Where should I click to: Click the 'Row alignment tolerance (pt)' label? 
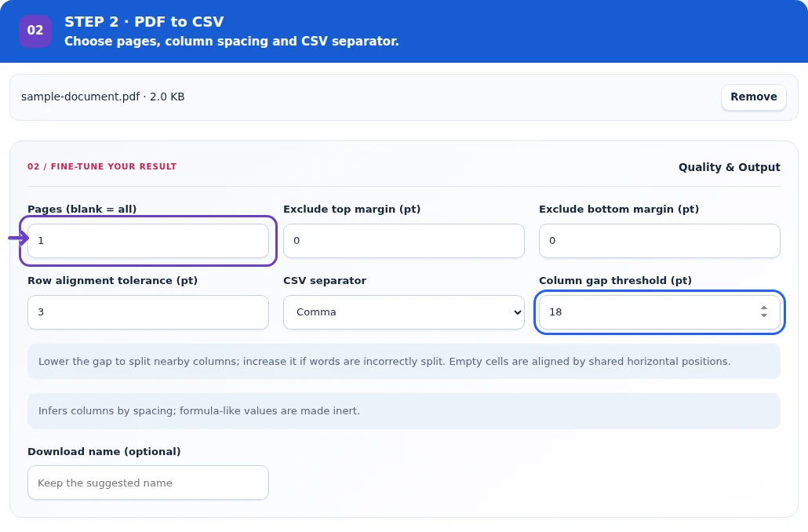pyautogui.click(x=112, y=280)
